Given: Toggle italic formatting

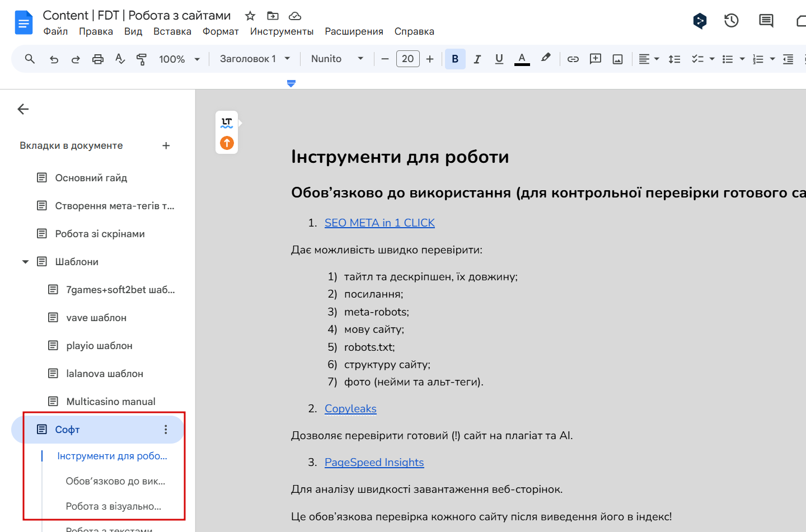Looking at the screenshot, I should tap(477, 59).
